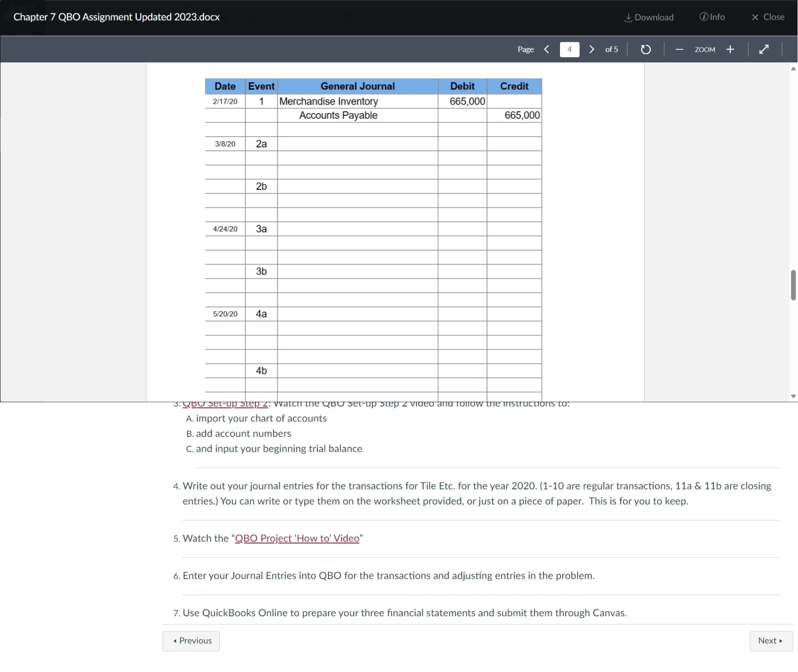
Task: Go to the next page
Action: 591,49
